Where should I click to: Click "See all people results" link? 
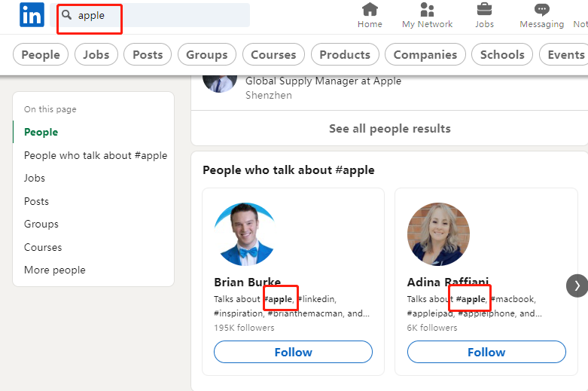point(390,128)
